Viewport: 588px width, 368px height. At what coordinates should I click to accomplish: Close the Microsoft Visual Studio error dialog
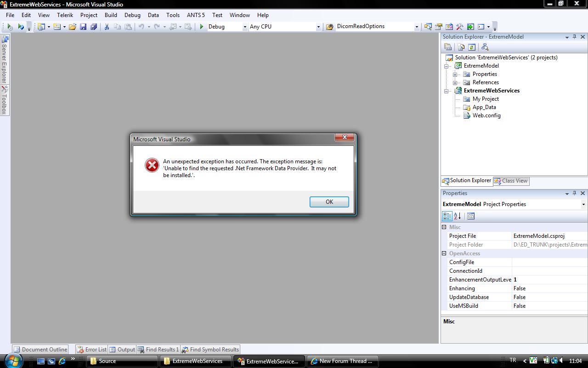pyautogui.click(x=345, y=137)
